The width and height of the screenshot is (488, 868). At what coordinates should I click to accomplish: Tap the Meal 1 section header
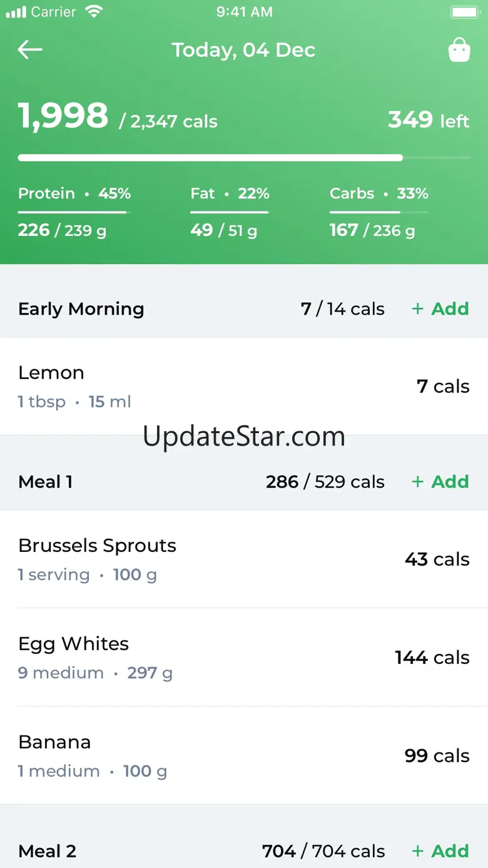46,481
